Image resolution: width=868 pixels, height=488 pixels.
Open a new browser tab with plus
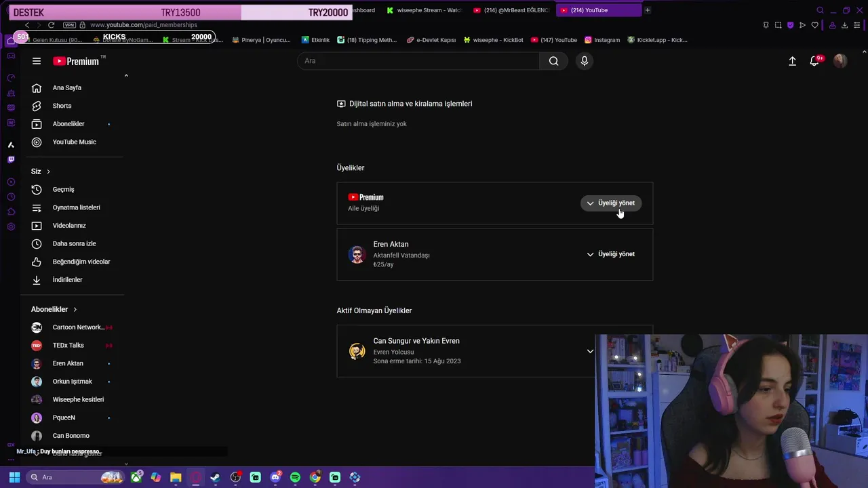[x=648, y=10]
